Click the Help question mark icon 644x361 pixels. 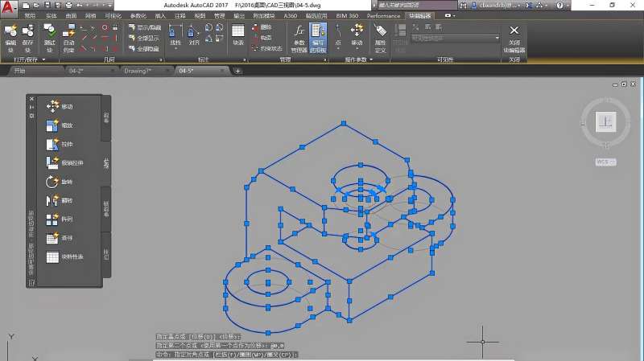[559, 6]
